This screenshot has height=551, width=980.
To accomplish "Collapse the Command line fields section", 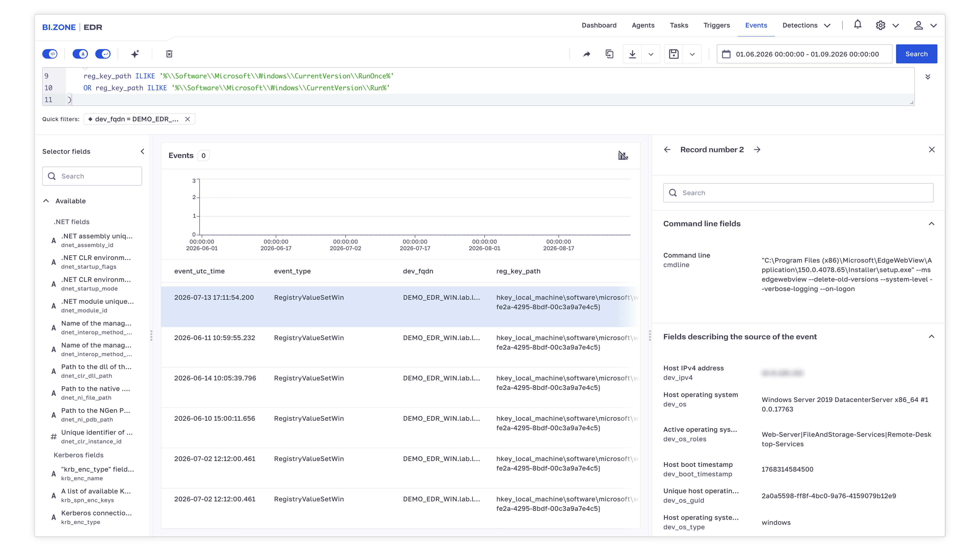I will tap(931, 224).
